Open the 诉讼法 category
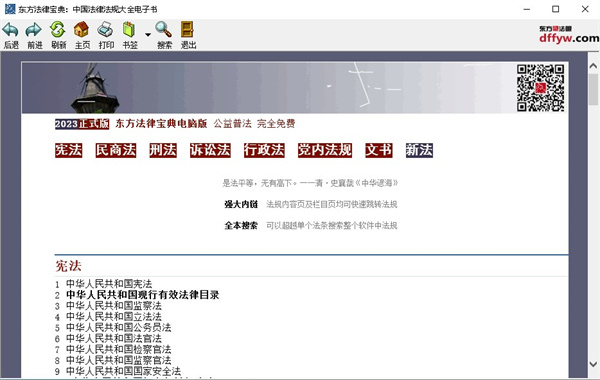 pos(210,150)
